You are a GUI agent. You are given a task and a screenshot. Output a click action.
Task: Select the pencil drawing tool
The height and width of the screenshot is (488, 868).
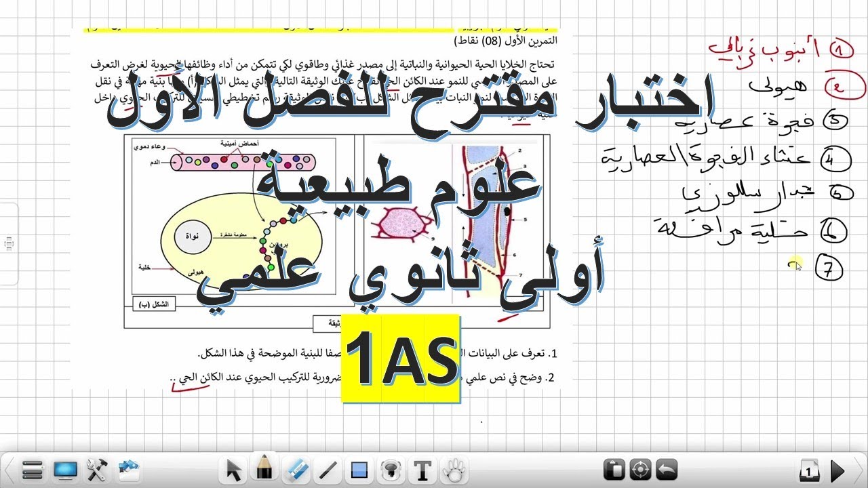[x=264, y=468]
